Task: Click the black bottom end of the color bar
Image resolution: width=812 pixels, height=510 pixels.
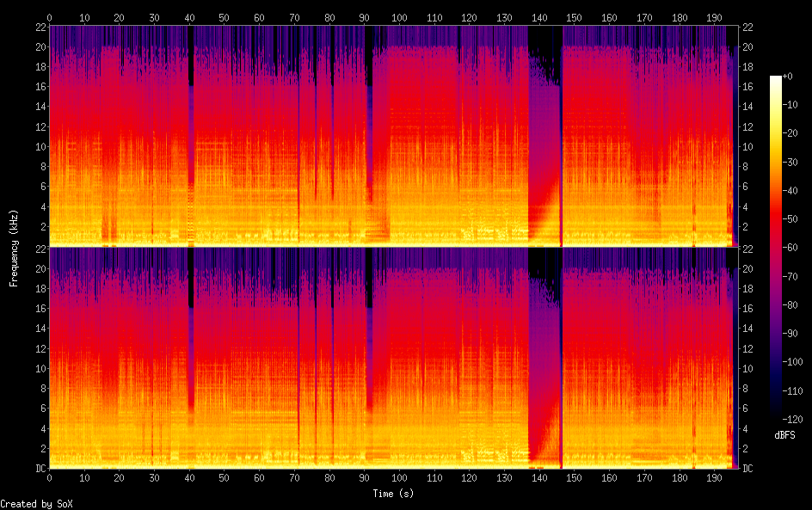Action: point(776,416)
